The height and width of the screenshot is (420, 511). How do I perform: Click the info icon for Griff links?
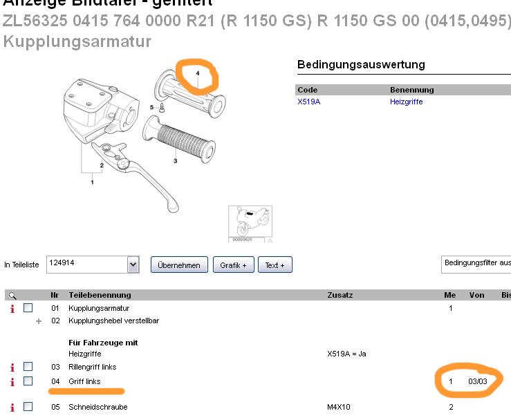click(12, 381)
